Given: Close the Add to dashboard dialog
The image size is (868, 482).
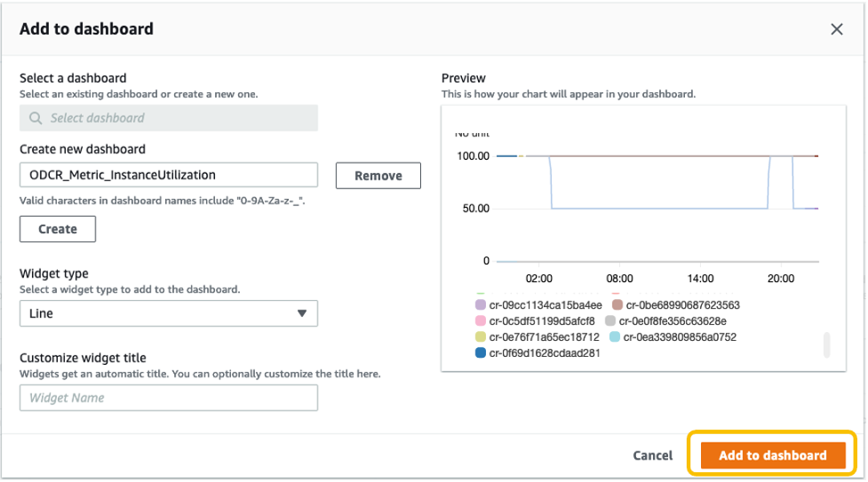Looking at the screenshot, I should coord(836,29).
